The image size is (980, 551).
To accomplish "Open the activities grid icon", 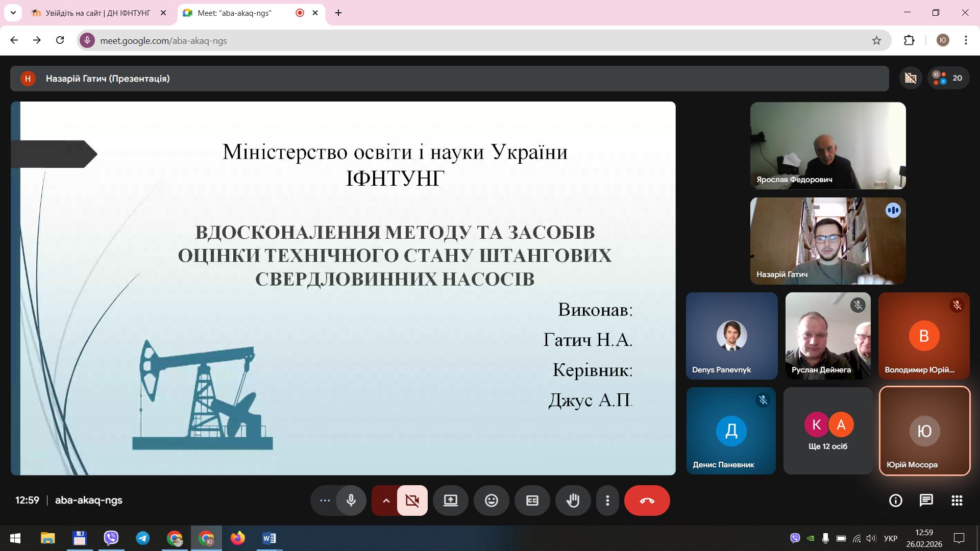I will (957, 500).
